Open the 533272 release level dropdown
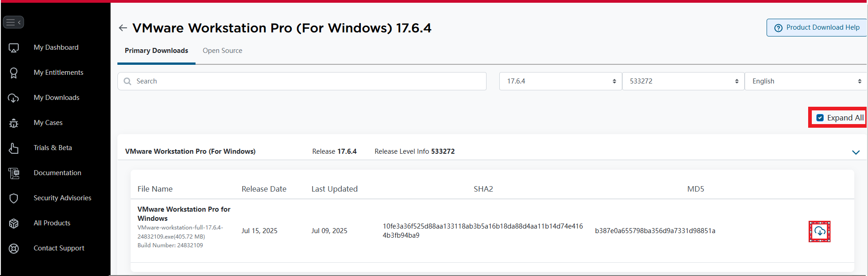The image size is (868, 276). click(683, 81)
